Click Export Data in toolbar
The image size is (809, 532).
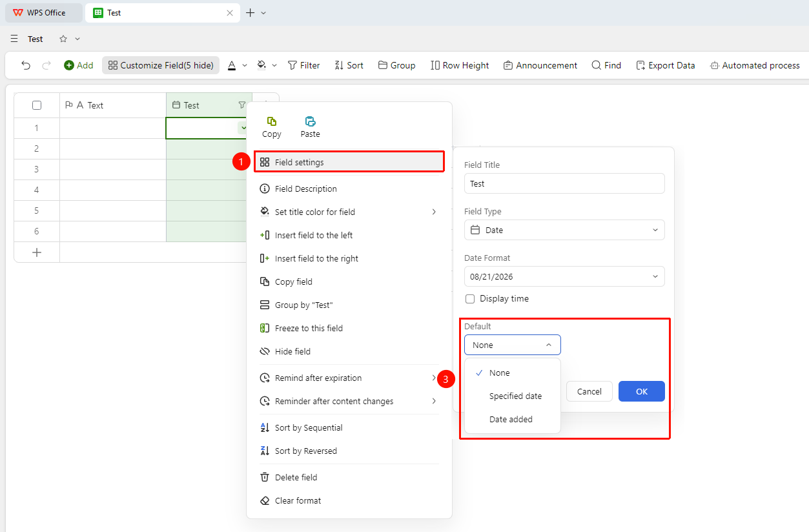[666, 65]
